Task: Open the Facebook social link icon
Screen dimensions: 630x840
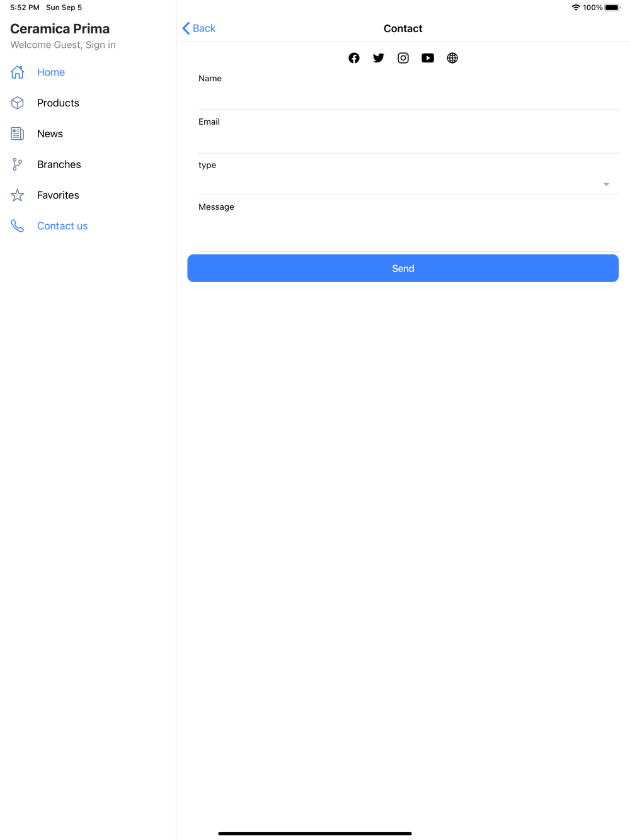Action: coord(354,58)
